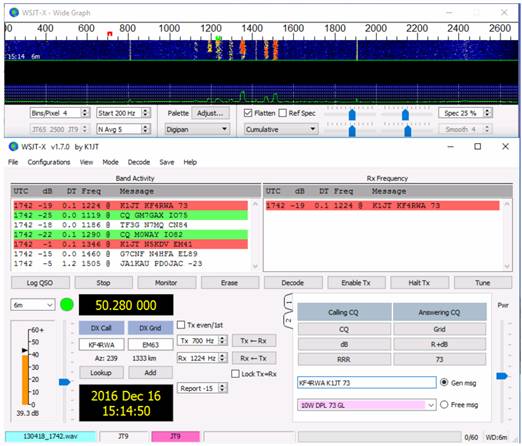Open the palette Adjust... button
The width and height of the screenshot is (522, 446).
210,113
